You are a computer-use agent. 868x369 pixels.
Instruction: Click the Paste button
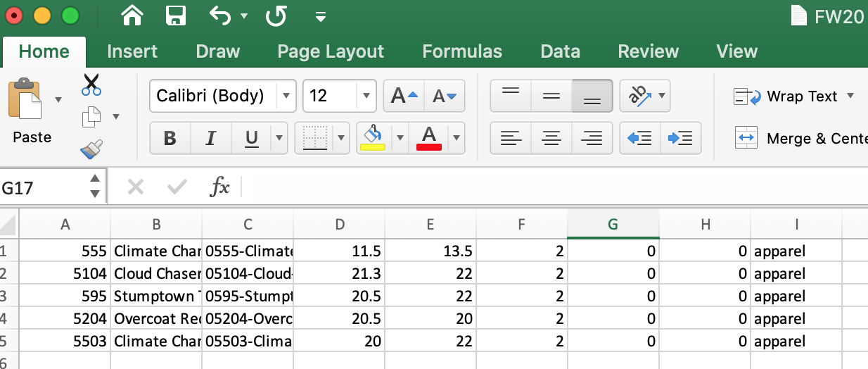tap(32, 113)
